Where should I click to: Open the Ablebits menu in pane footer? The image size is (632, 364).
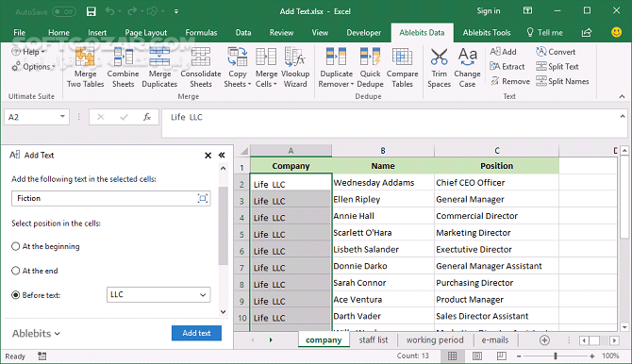36,334
